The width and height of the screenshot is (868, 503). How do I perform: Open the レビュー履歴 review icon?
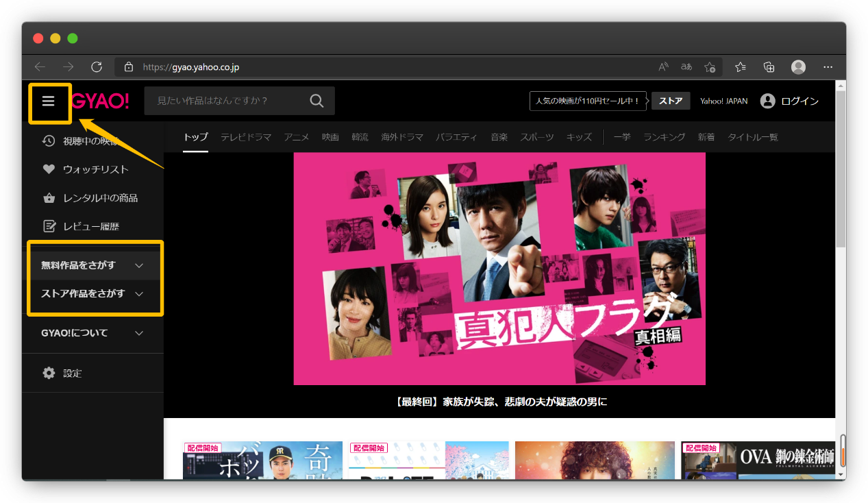click(x=48, y=226)
